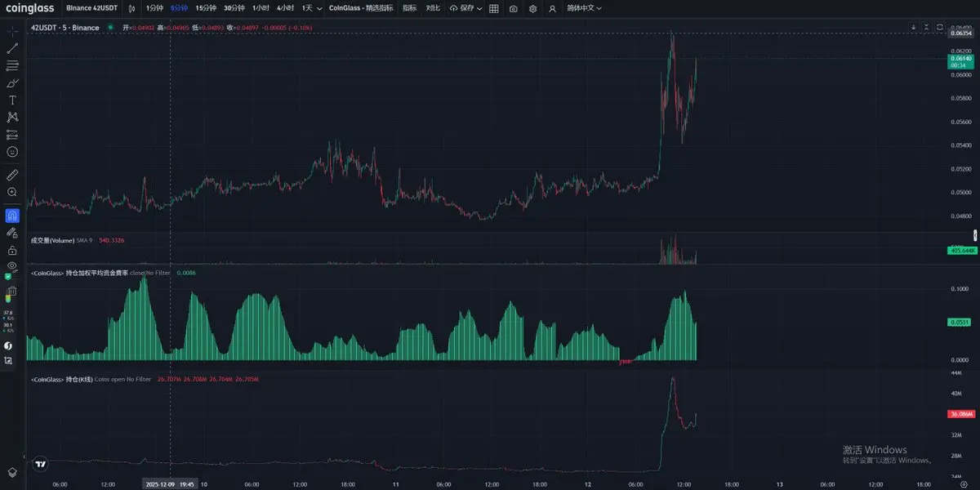Viewport: 980px width, 490px height.
Task: Click the open interest label 36.086M
Action: pos(961,414)
